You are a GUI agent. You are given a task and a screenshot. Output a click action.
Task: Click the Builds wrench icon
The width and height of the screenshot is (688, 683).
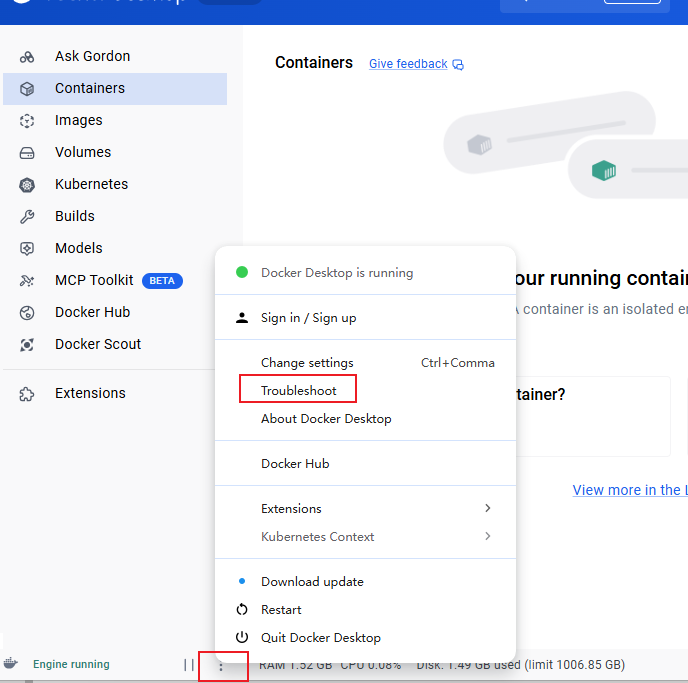[x=27, y=217]
